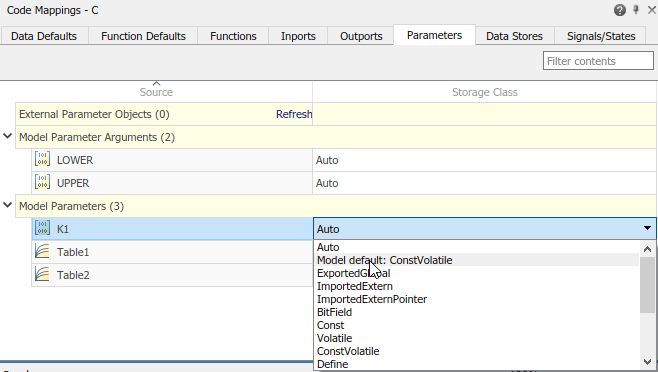Viewport: 658px width, 372px height.
Task: Collapse the Model Parameter Arguments group
Action: pyautogui.click(x=8, y=136)
